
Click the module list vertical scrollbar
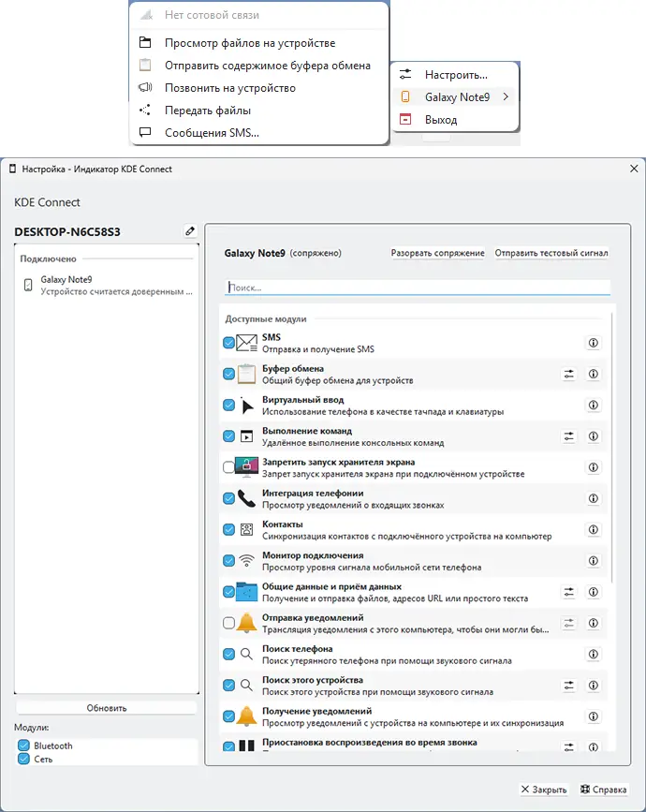point(612,450)
